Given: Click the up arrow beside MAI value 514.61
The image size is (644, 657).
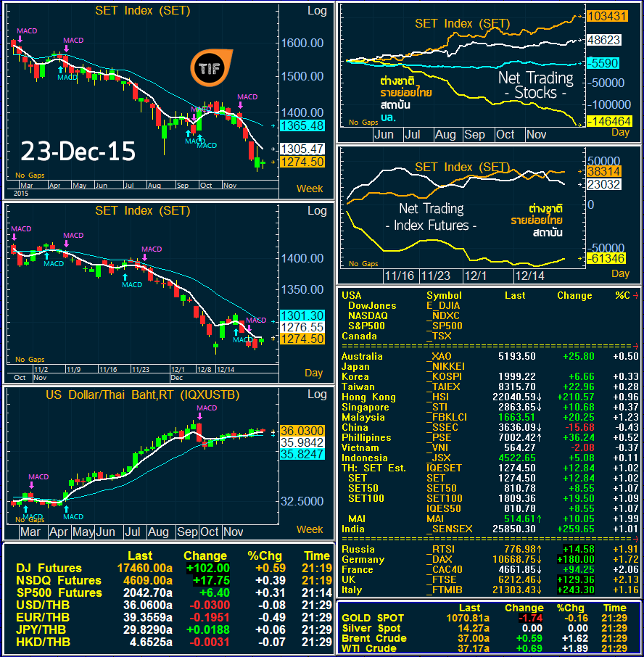Looking at the screenshot, I should (539, 518).
